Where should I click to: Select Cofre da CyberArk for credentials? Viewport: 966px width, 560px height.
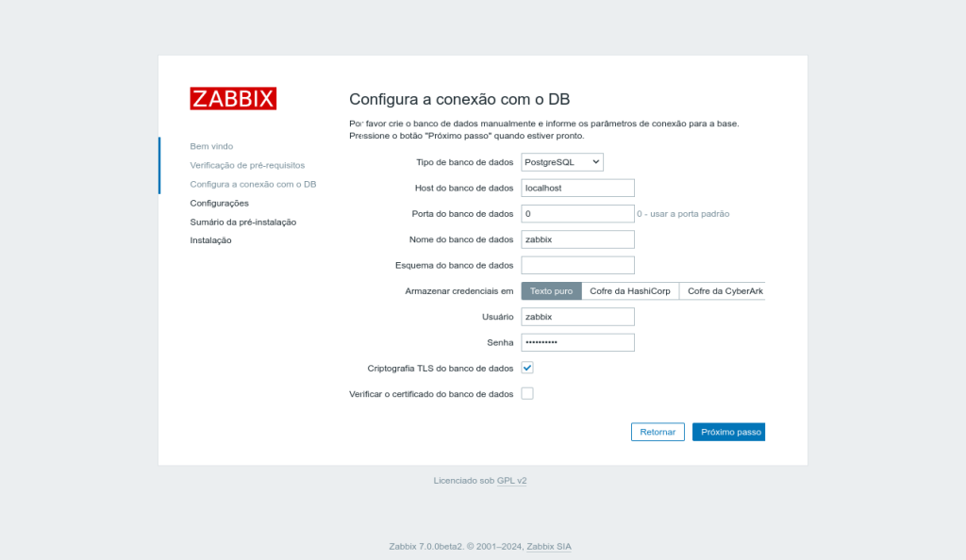point(723,290)
